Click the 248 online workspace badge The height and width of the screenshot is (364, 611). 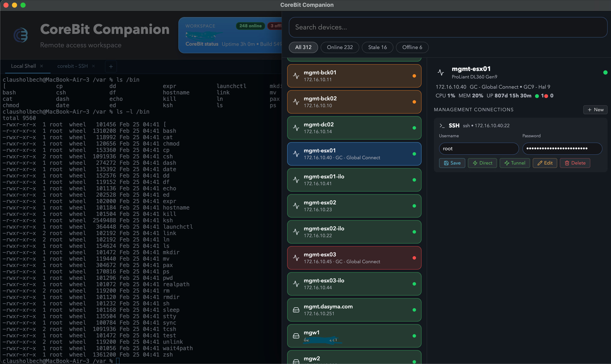pyautogui.click(x=250, y=26)
